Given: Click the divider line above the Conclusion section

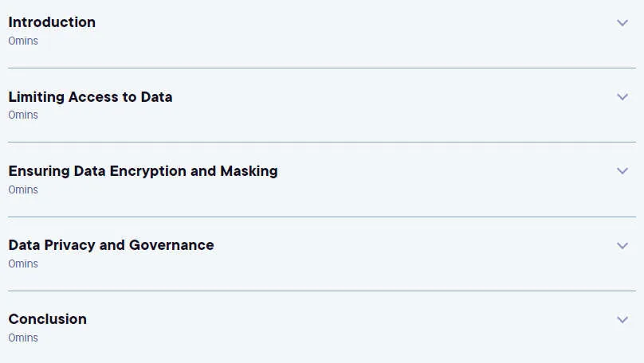Looking at the screenshot, I should (322, 291).
